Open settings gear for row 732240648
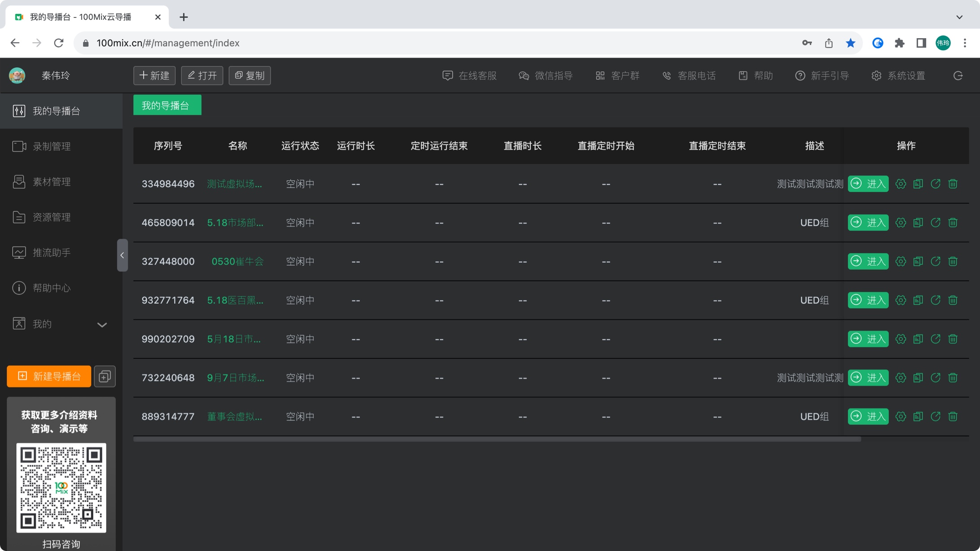 [901, 378]
